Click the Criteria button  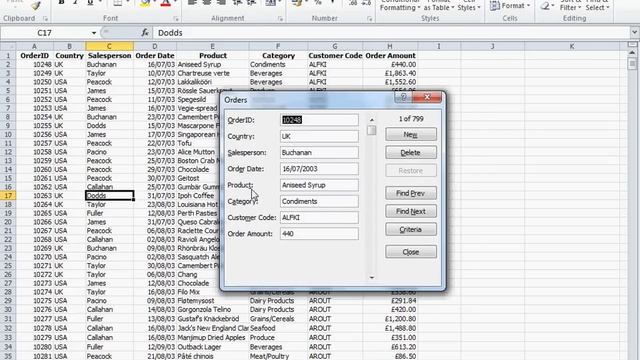coord(411,229)
